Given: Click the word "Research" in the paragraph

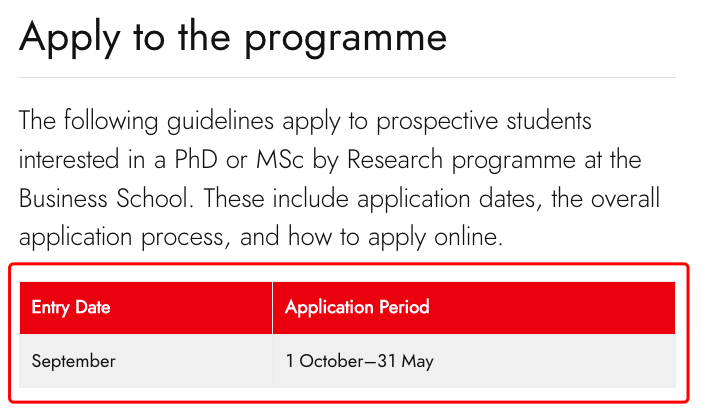Looking at the screenshot, I should (500, 160).
